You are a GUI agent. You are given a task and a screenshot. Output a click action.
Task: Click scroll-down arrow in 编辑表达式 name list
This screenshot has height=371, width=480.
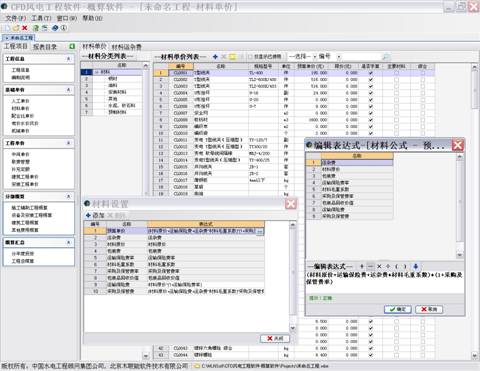tap(460, 255)
